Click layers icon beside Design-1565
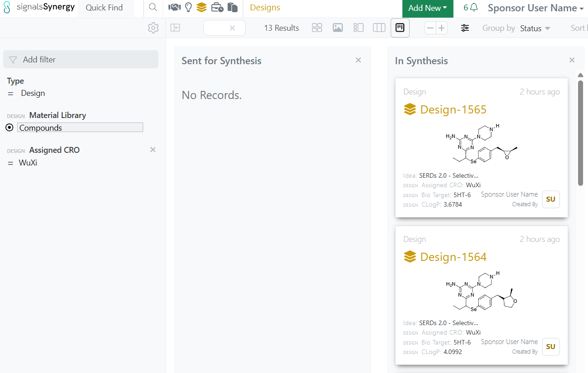 click(410, 109)
